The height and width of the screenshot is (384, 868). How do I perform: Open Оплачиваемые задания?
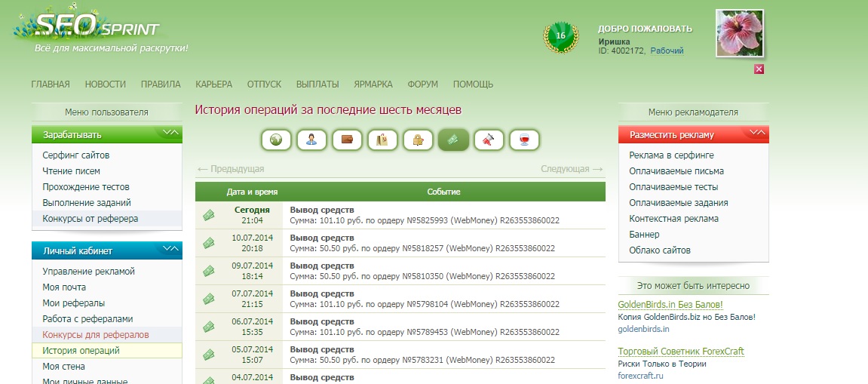(679, 203)
